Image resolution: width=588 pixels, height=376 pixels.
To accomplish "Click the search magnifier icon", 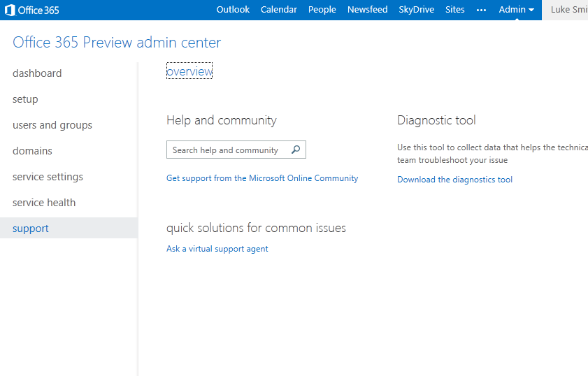I will coord(296,150).
